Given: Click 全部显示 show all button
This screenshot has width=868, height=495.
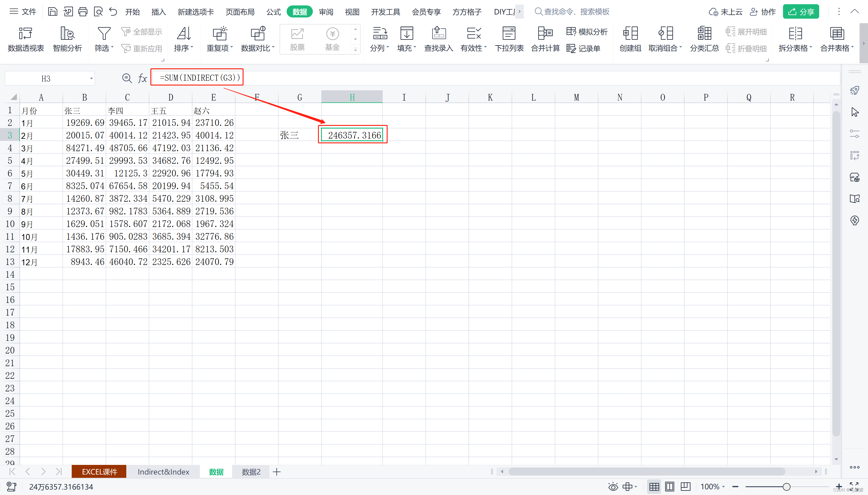Looking at the screenshot, I should tap(142, 32).
